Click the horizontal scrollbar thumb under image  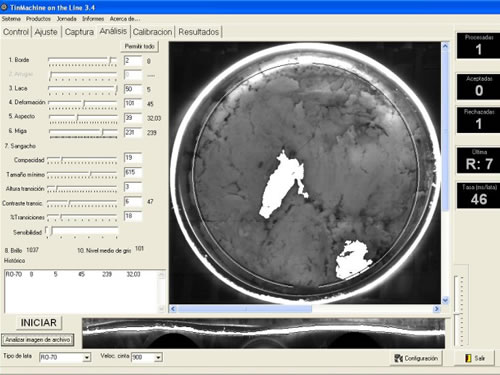[245, 309]
